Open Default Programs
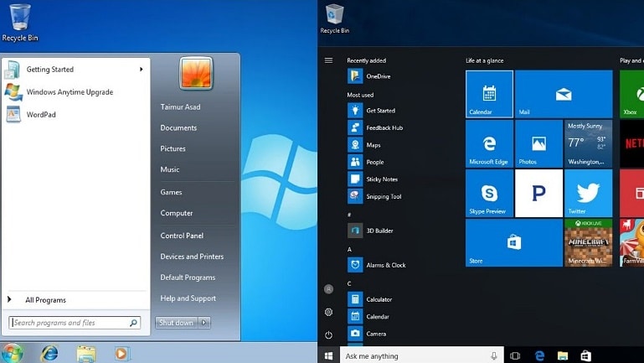 point(188,277)
